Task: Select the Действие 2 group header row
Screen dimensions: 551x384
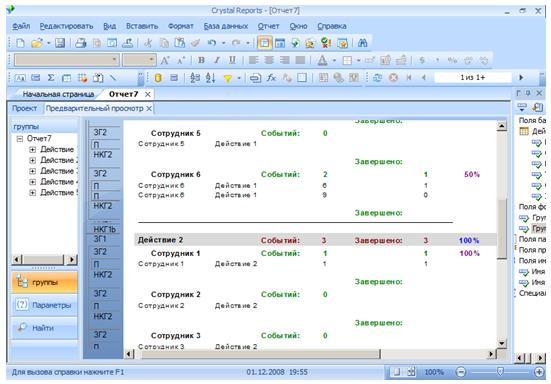Action: tap(315, 240)
